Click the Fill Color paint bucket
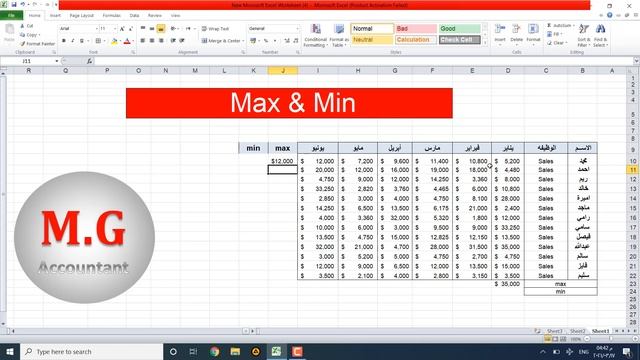 click(114, 41)
